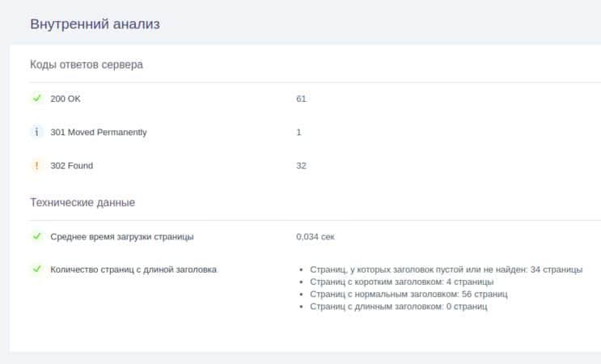Click the orange warning icon beside 302 Found
Image resolution: width=601 pixels, height=364 pixels.
click(x=36, y=166)
